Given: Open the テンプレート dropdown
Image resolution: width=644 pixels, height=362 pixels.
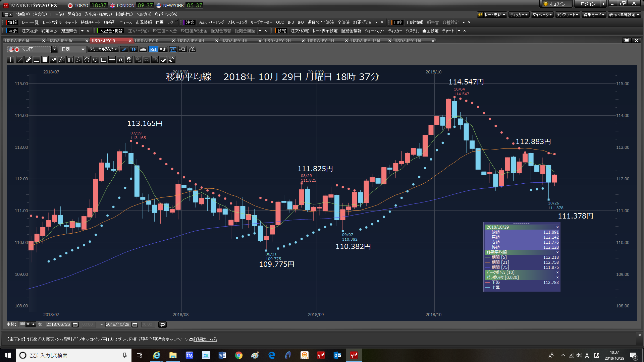Looking at the screenshot, I should coord(568,14).
